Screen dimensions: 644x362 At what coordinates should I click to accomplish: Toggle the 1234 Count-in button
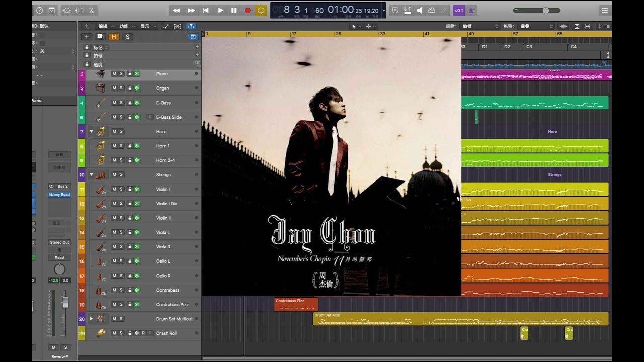[458, 10]
